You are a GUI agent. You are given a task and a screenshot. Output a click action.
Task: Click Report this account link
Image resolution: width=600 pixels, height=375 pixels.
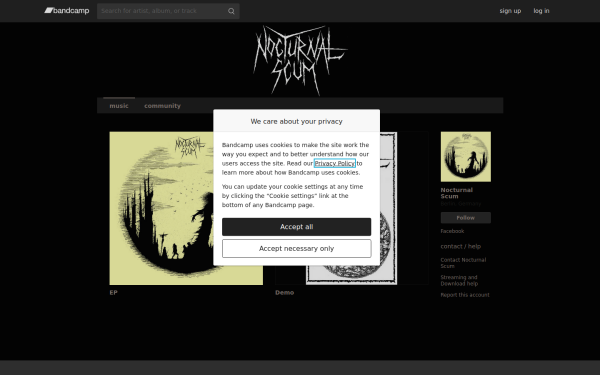[465, 295]
